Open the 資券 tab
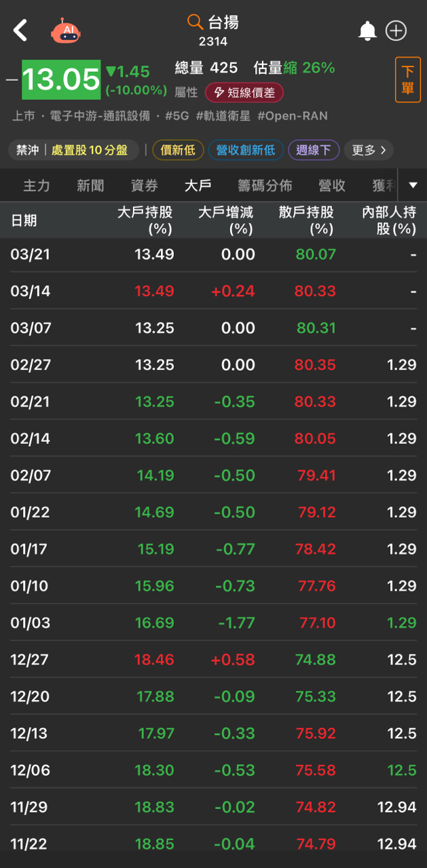Image resolution: width=427 pixels, height=868 pixels. pos(144,185)
